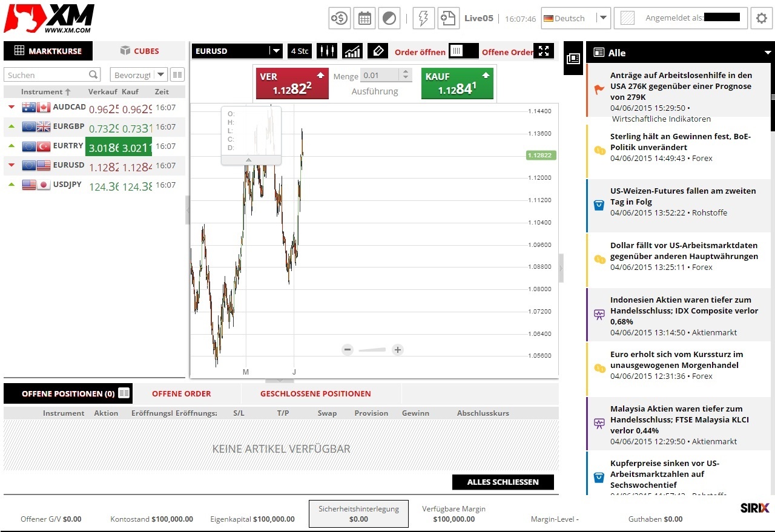Expand the chart to fullscreen
Image resolution: width=775 pixels, height=532 pixels.
point(544,51)
